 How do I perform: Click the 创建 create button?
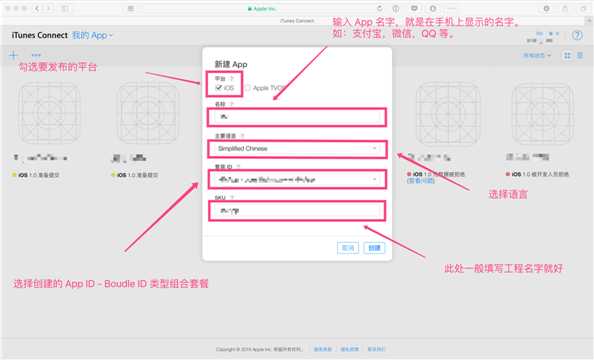pyautogui.click(x=374, y=248)
